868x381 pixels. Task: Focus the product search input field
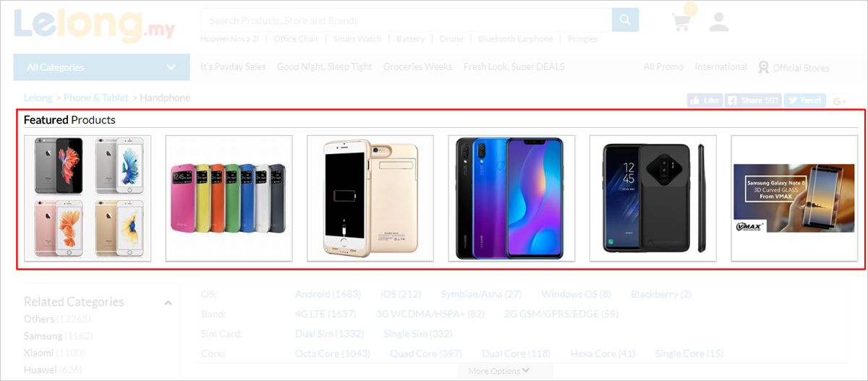(407, 20)
